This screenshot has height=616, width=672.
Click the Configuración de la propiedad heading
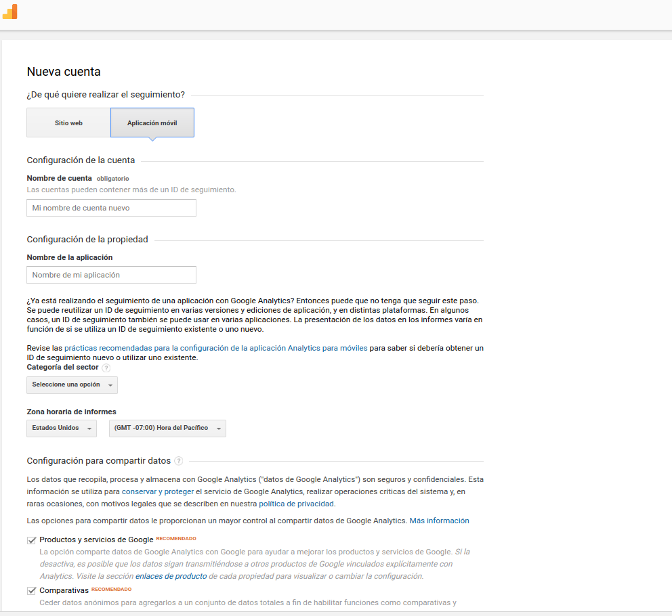pos(87,240)
